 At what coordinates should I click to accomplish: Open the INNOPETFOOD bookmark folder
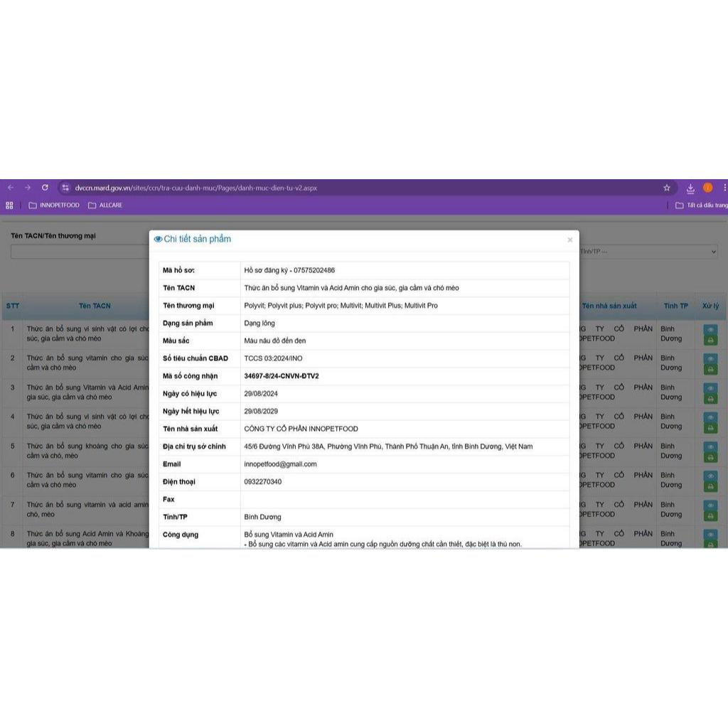click(x=54, y=205)
